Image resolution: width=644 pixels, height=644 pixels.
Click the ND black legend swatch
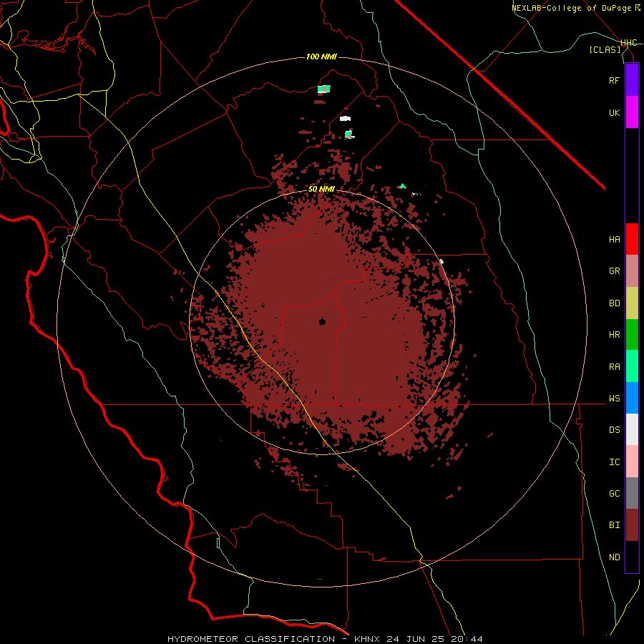[x=632, y=557]
